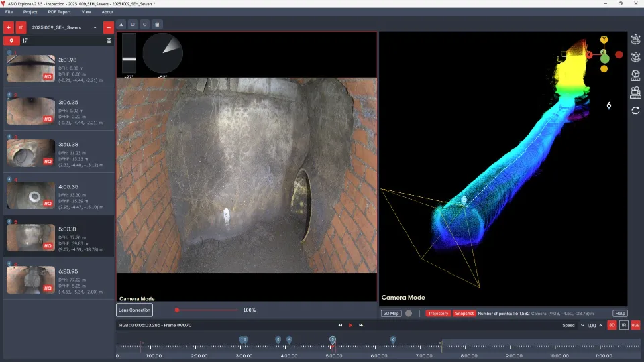Open the 20251009_SEH_Sewers inspection dropdown
This screenshot has width=644, height=362.
65,27
